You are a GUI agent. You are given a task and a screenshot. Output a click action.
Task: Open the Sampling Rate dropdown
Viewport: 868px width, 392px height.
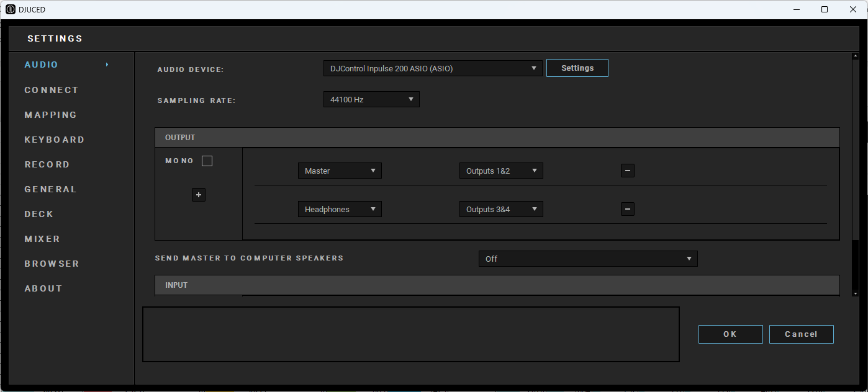tap(371, 99)
